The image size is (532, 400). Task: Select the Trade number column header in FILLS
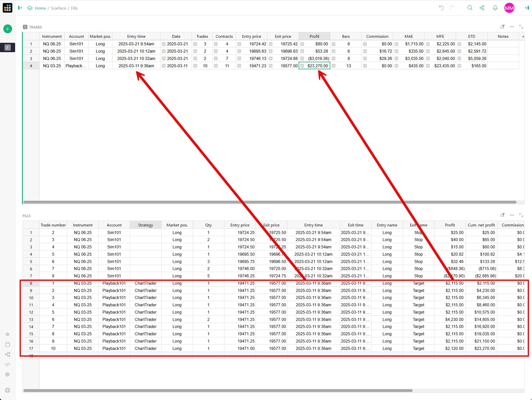click(53, 225)
